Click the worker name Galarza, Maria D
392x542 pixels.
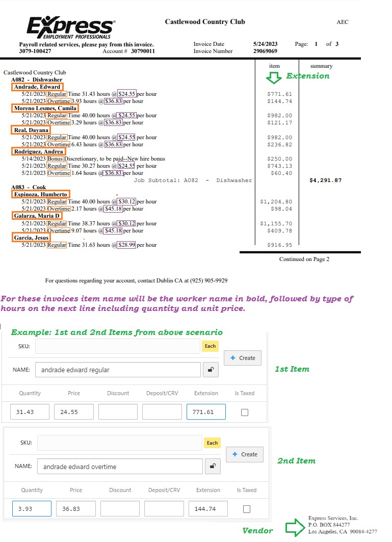click(37, 216)
